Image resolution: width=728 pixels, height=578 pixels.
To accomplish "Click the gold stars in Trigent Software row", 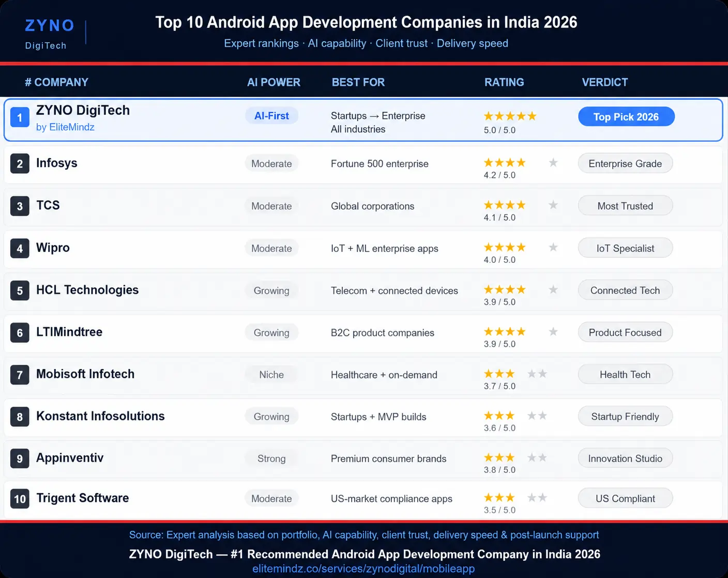I will (499, 498).
